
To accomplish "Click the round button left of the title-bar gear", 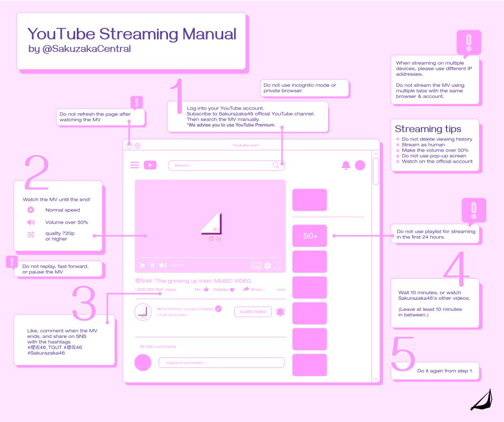I will 129,145.
